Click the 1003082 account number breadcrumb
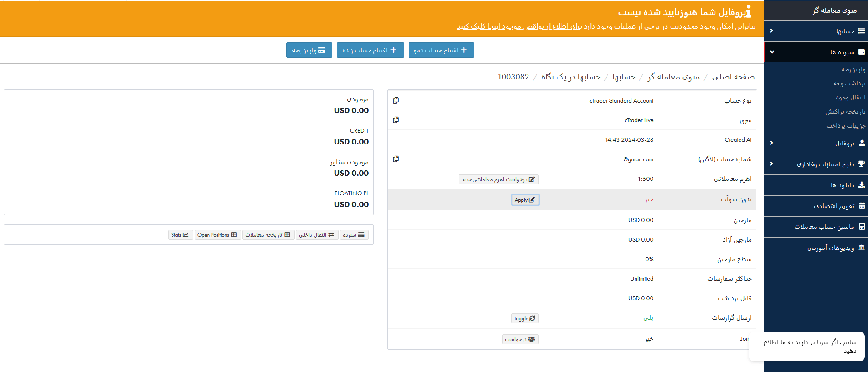Viewport: 868px width, 372px height. (x=513, y=77)
